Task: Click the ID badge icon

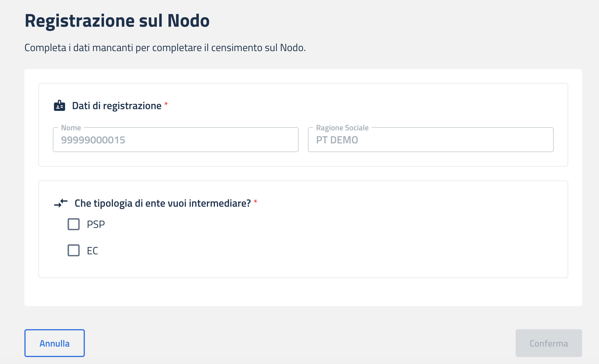Action: pyautogui.click(x=60, y=106)
